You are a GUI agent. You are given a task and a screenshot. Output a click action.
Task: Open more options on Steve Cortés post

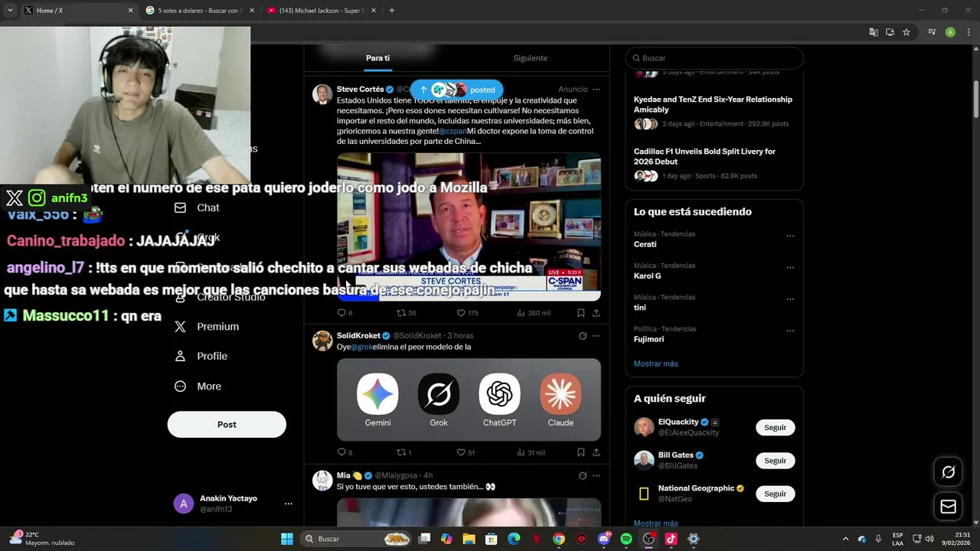coord(596,90)
